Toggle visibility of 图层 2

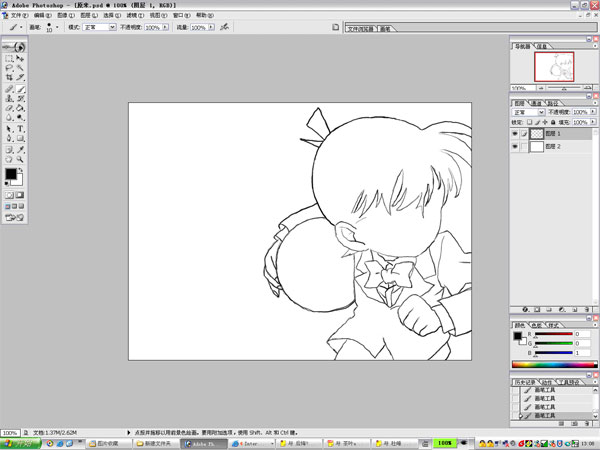tap(515, 147)
